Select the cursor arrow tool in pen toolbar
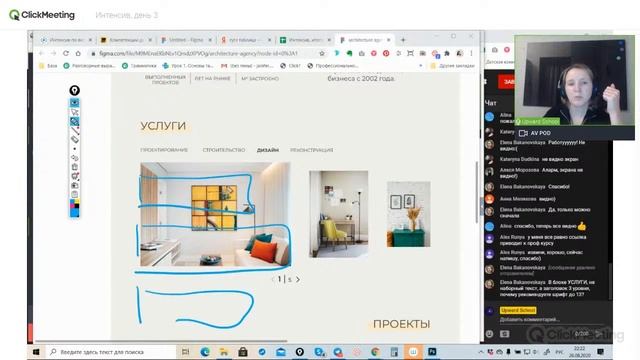 pos(75,112)
